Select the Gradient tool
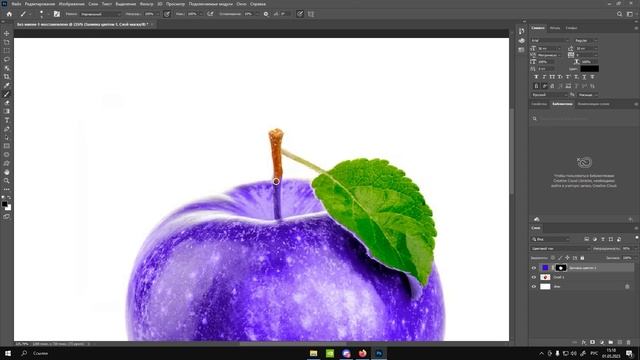The width and height of the screenshot is (640, 360). (7, 111)
